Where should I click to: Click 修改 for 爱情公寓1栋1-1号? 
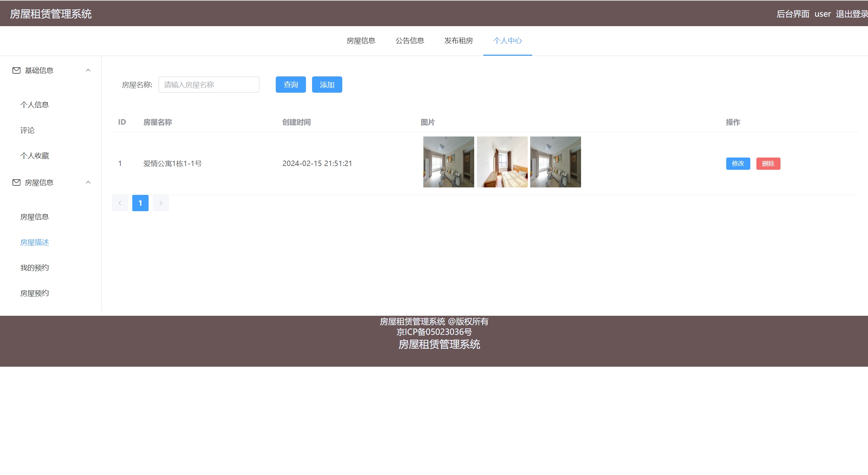tap(738, 164)
